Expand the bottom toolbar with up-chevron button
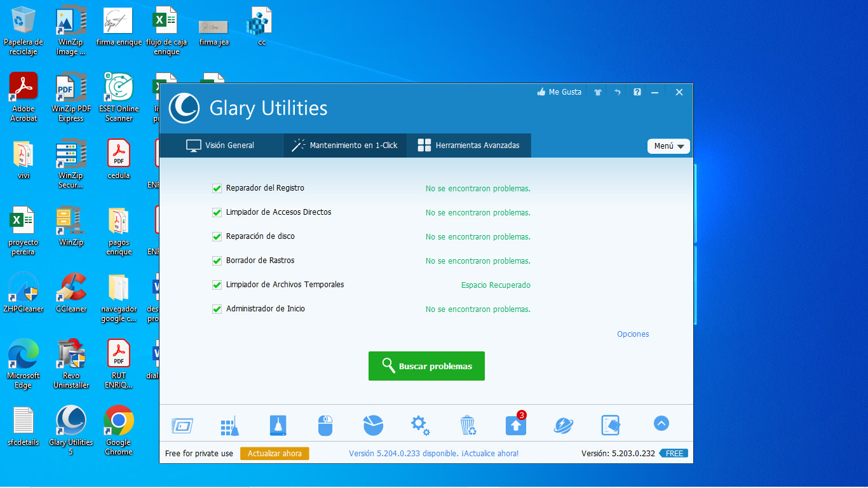Screen dimensions: 868x488 point(661,423)
